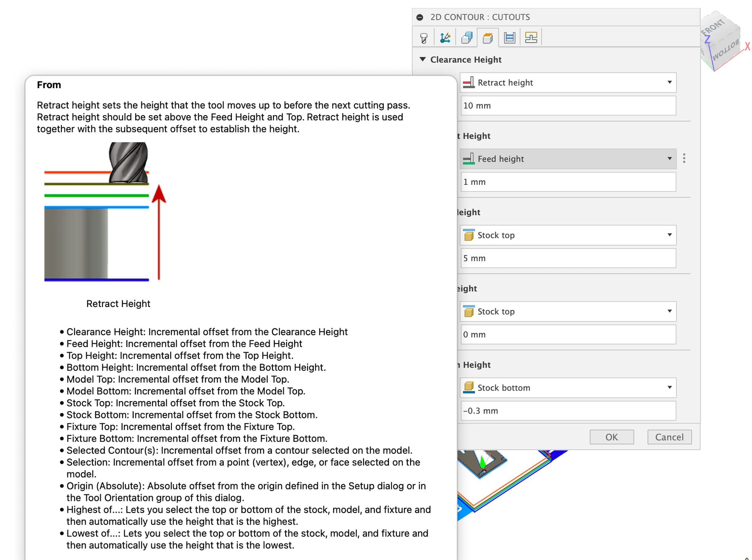Click the 'From' tooltip heading
This screenshot has height=560, width=752.
point(49,85)
